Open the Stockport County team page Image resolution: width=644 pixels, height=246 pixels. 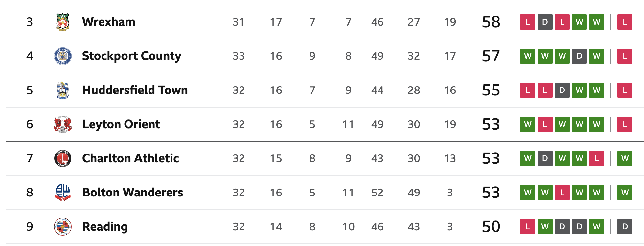tap(132, 56)
